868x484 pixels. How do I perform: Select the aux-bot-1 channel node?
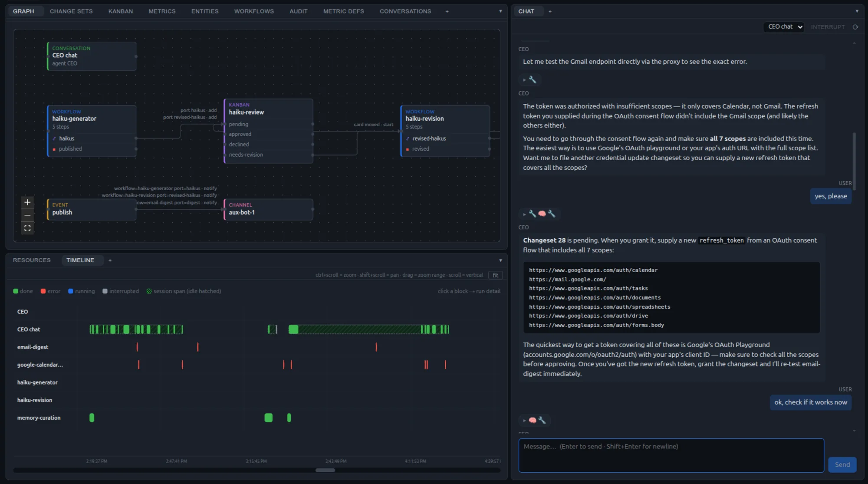pos(268,209)
